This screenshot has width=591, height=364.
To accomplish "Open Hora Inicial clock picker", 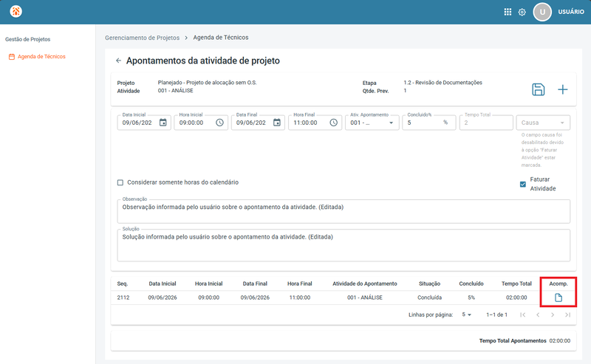I will pyautogui.click(x=219, y=123).
